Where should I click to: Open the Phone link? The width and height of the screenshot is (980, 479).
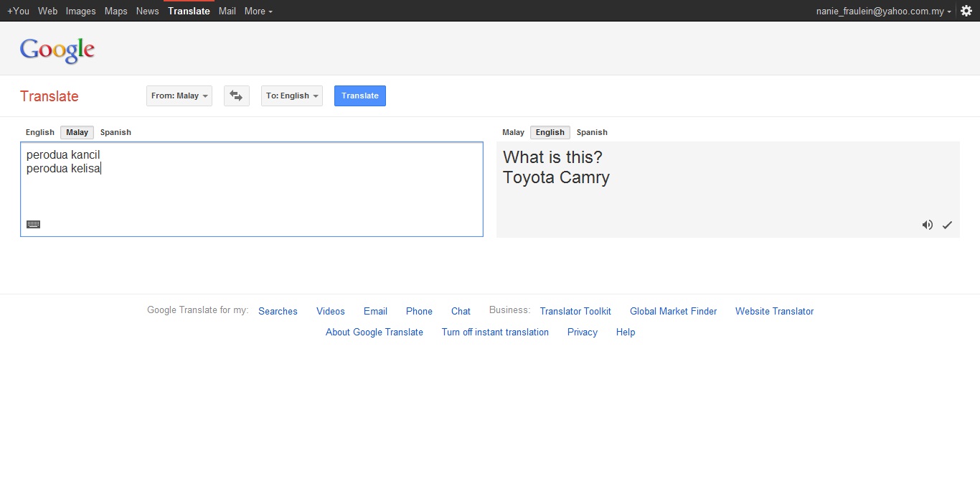pos(419,311)
